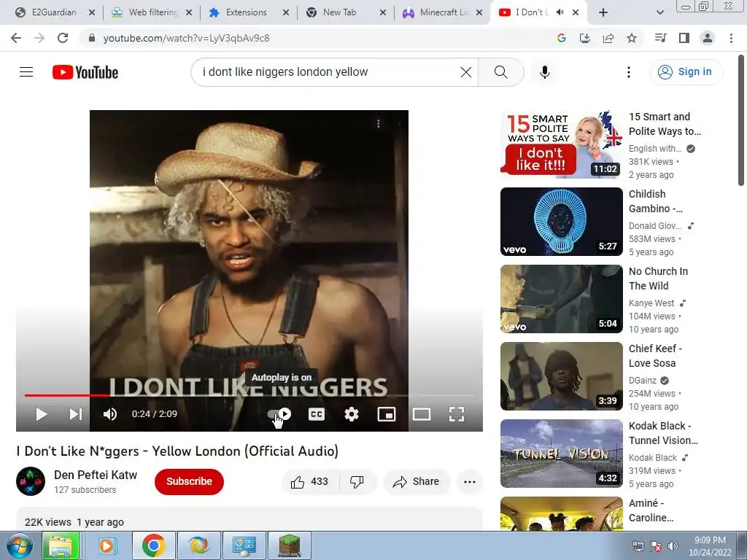
Task: Open Chrome profile avatar menu
Action: 708,38
